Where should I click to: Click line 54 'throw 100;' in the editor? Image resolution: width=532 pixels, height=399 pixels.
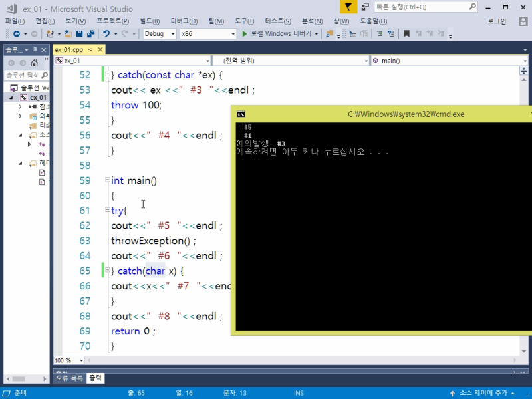(x=136, y=105)
